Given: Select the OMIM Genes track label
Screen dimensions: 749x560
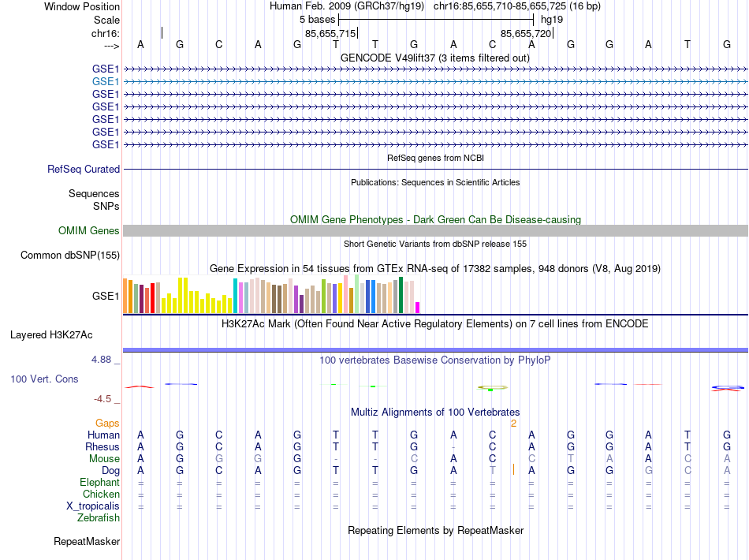Looking at the screenshot, I should pyautogui.click(x=89, y=231).
